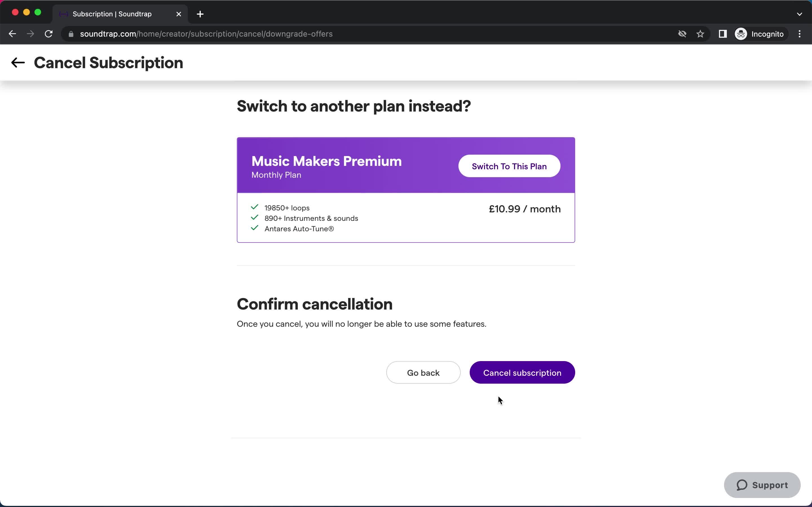Click the reload page icon

pos(50,33)
